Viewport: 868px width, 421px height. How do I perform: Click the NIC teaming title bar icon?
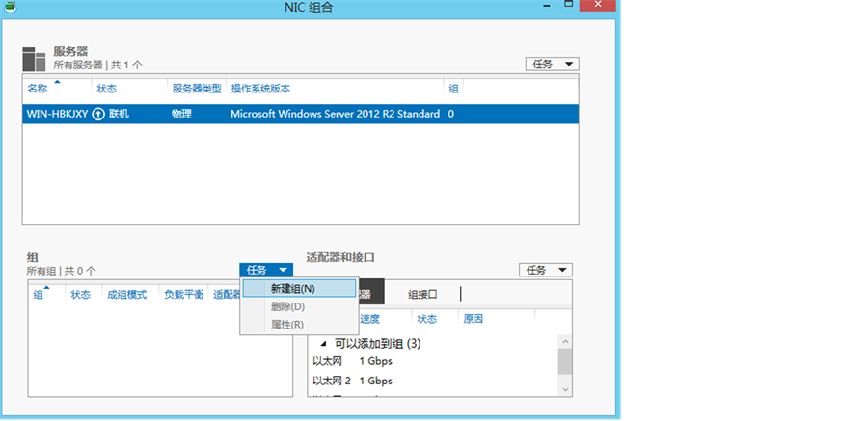pos(10,6)
